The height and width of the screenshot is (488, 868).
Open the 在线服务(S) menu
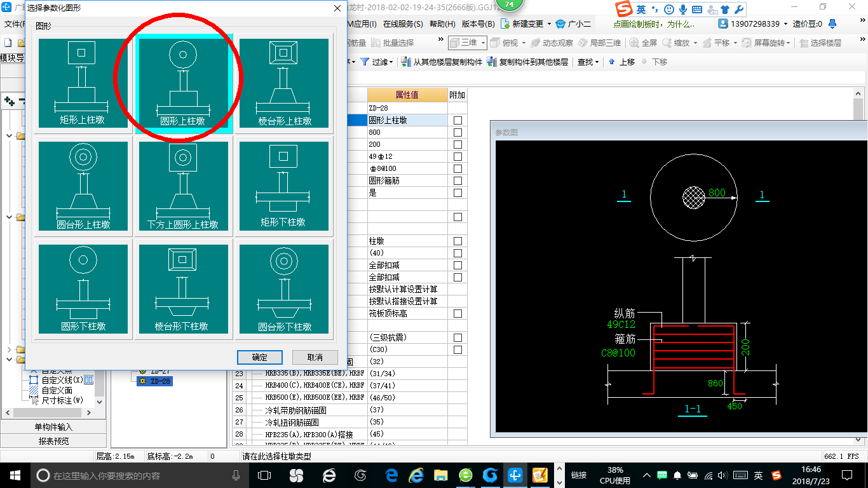403,24
